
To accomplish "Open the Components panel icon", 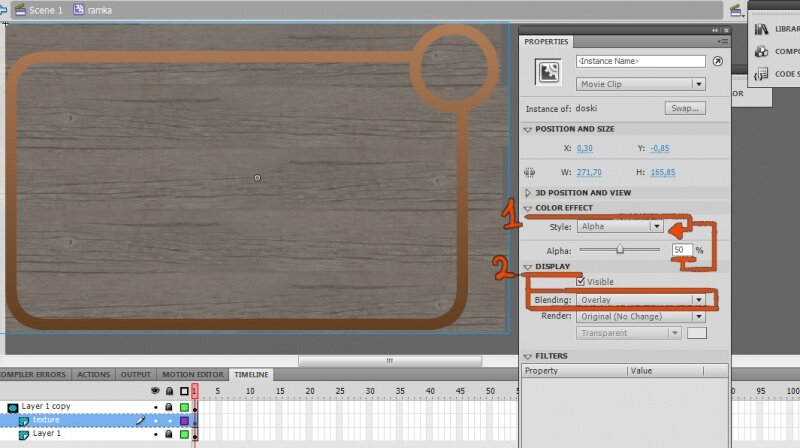I will (761, 51).
